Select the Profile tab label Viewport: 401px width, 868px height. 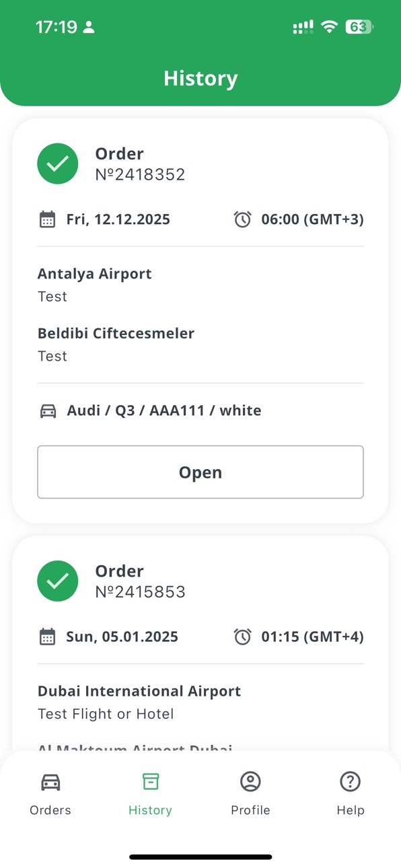(250, 810)
